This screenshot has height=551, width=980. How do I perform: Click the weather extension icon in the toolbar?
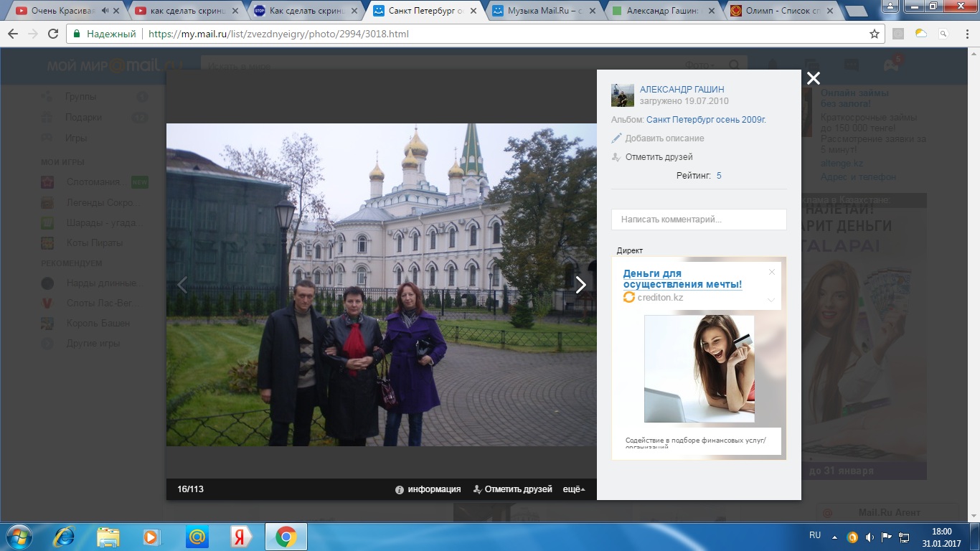point(920,34)
